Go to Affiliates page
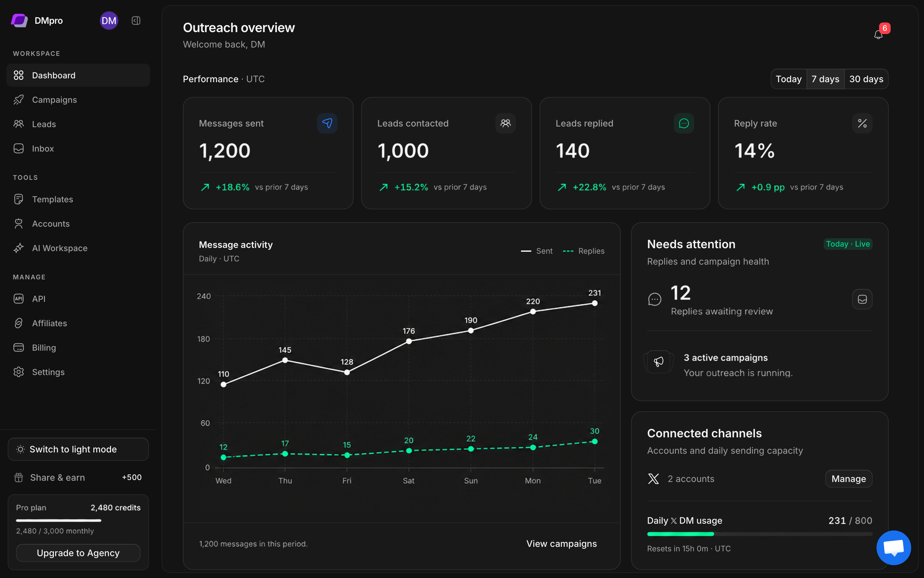The image size is (924, 578). tap(78, 323)
